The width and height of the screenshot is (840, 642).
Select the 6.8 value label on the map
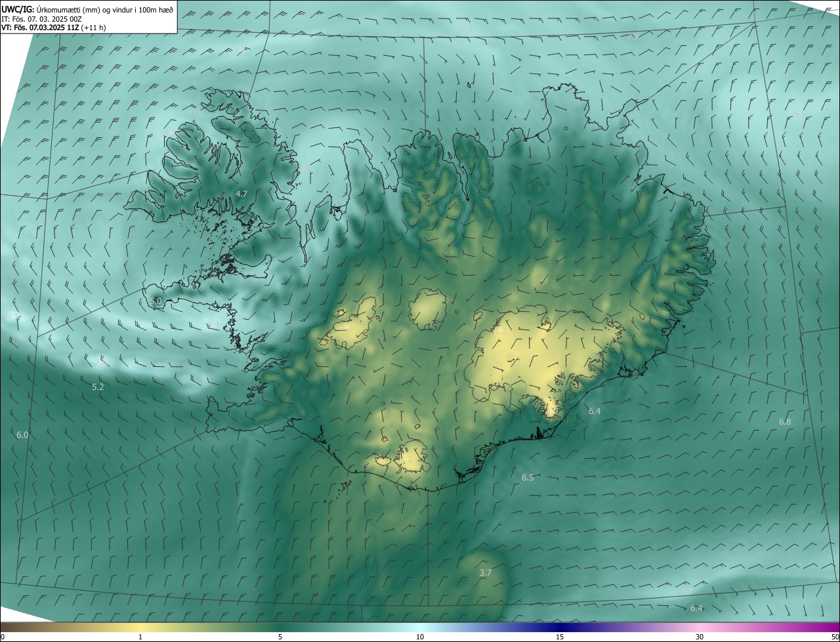coord(785,421)
